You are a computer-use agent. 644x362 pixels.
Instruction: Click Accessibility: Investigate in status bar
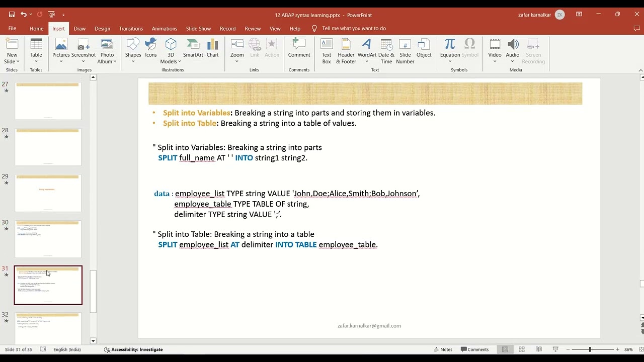(133, 349)
